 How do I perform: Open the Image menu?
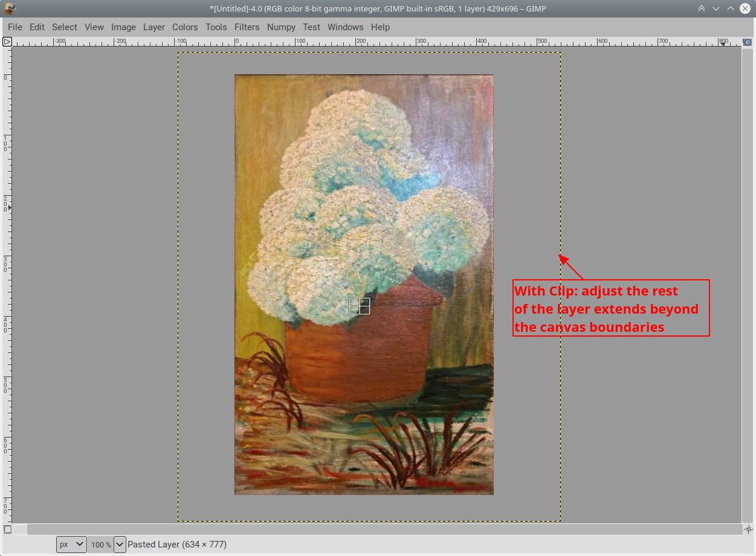[x=123, y=27]
